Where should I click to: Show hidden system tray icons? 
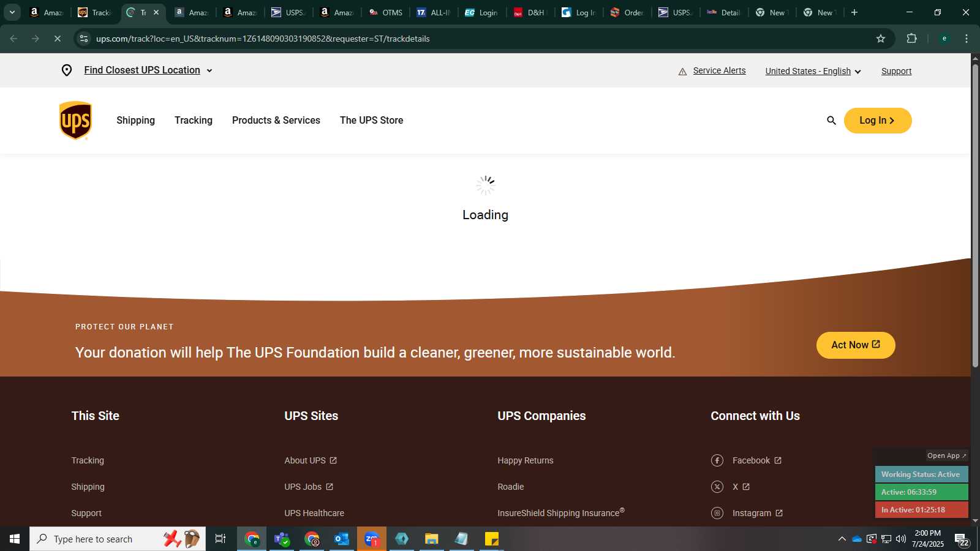click(842, 539)
